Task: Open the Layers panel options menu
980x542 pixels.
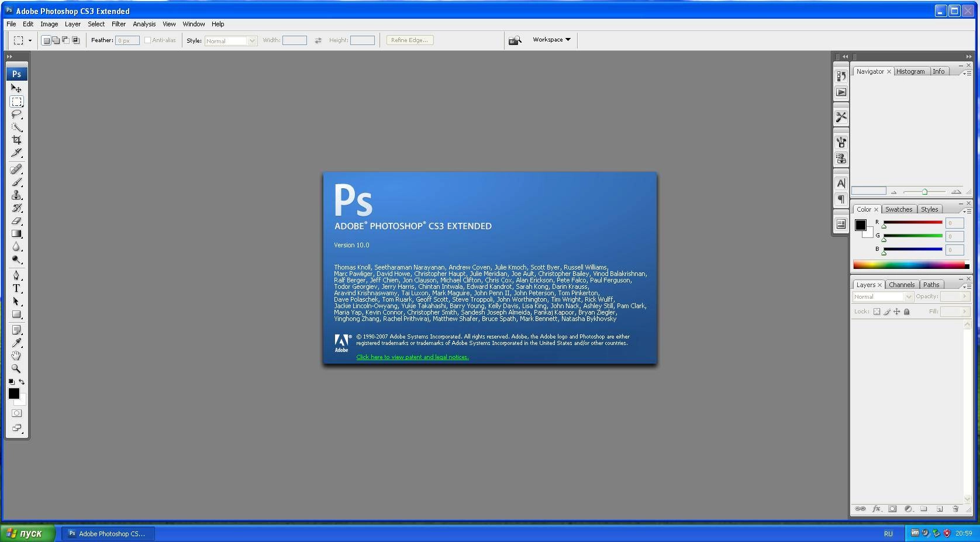Action: (967, 286)
